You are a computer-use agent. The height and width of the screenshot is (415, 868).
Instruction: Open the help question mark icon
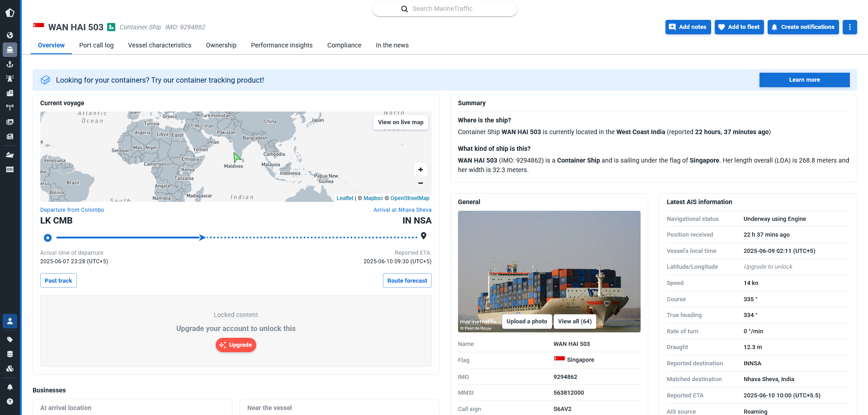point(10,401)
